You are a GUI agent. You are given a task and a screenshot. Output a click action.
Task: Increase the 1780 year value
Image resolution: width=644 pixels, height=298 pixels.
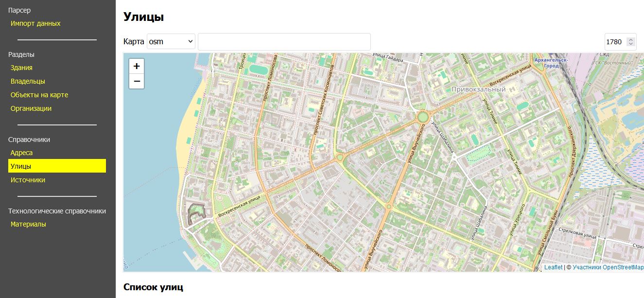[631, 39]
